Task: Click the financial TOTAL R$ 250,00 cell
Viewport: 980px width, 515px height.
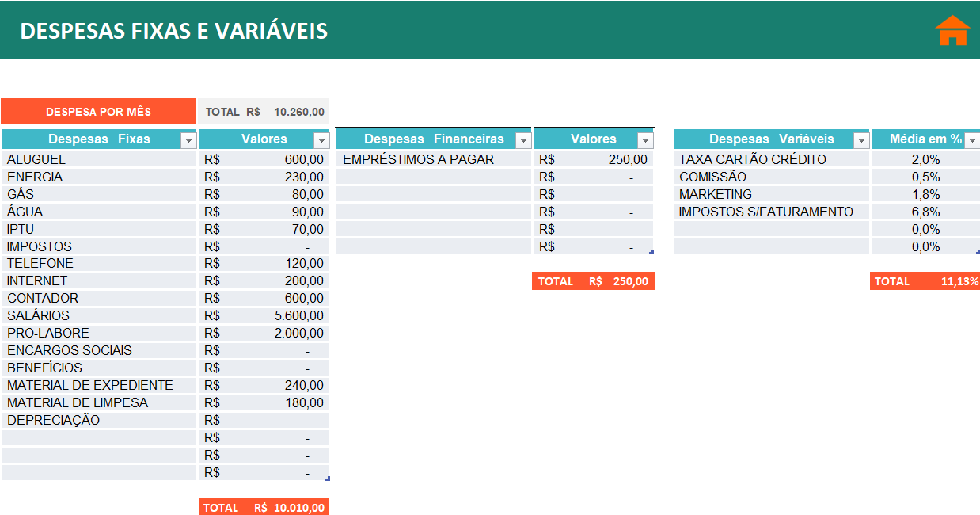Action: [x=593, y=281]
